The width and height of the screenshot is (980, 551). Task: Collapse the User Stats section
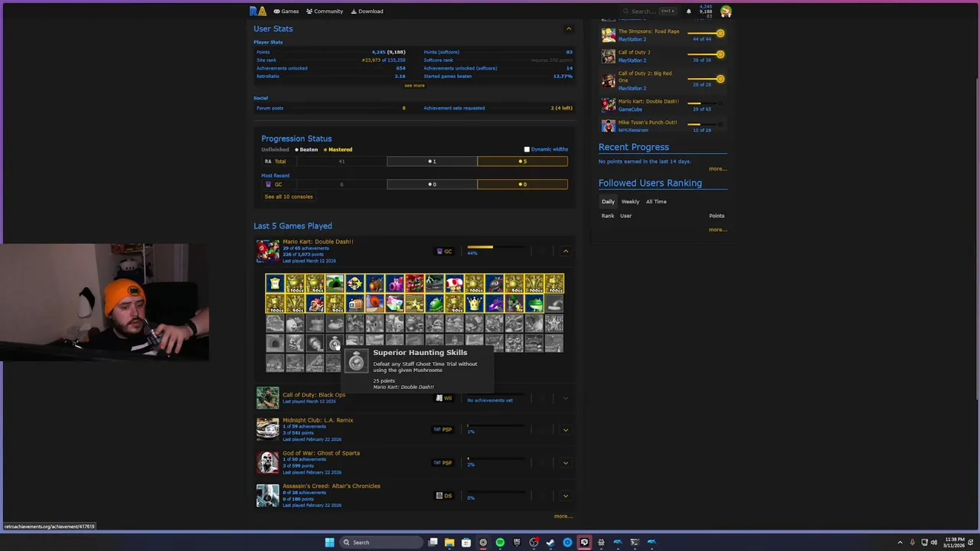tap(568, 29)
